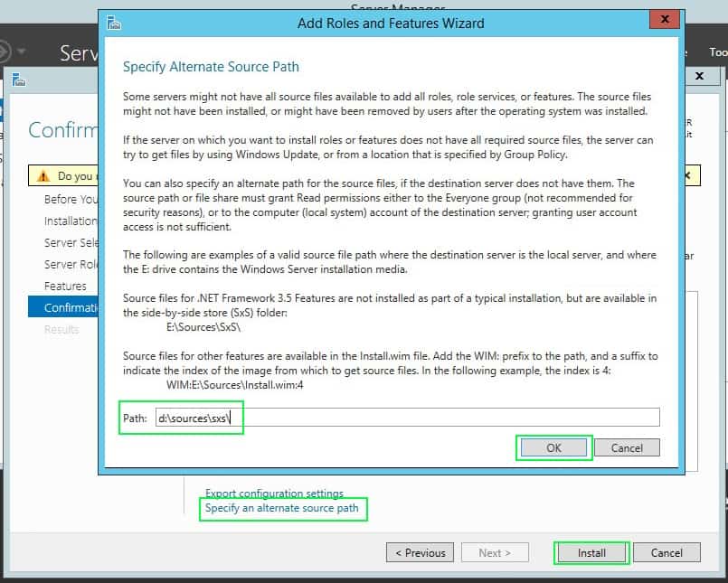The width and height of the screenshot is (728, 583).
Task: Click the Path text field
Action: [407, 418]
